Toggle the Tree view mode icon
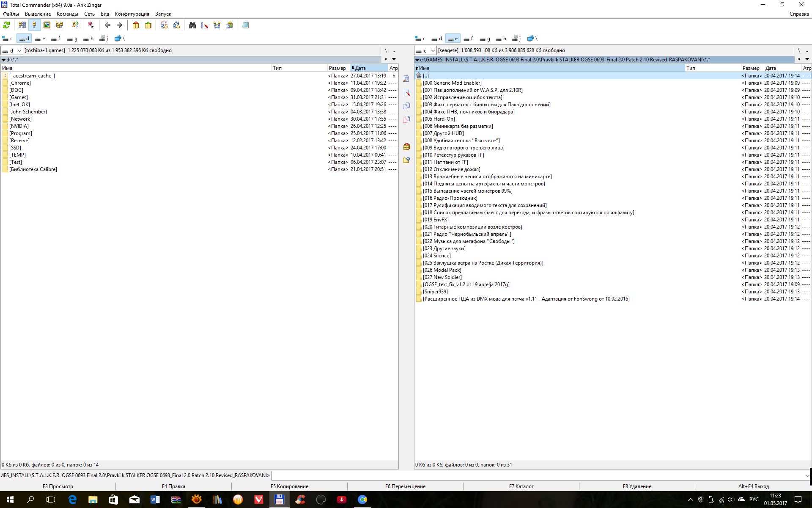Screen dimensions: 812x508 [x=59, y=25]
